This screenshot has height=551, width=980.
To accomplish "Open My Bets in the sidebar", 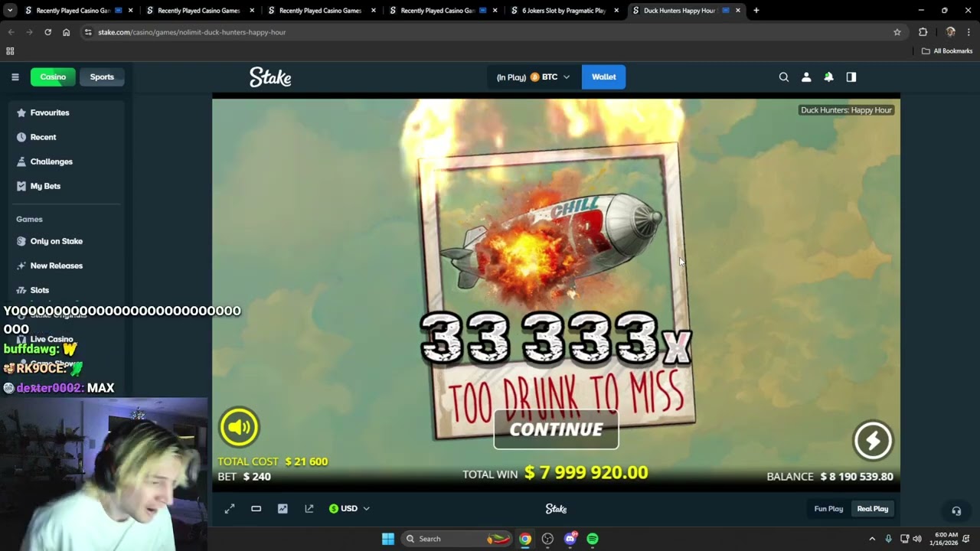I will coord(45,186).
